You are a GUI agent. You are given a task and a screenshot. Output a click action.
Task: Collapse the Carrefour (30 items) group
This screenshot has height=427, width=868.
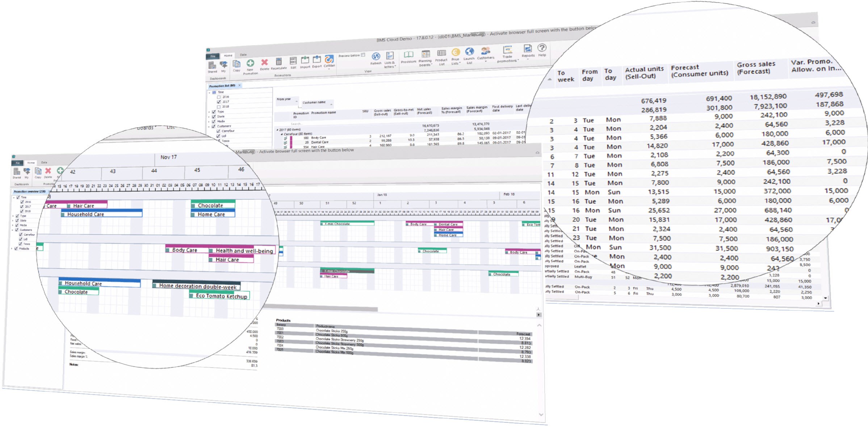pos(282,134)
